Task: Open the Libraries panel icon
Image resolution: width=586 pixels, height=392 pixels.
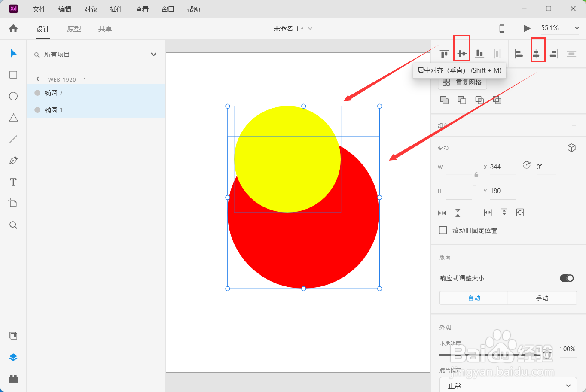Action: 13,336
